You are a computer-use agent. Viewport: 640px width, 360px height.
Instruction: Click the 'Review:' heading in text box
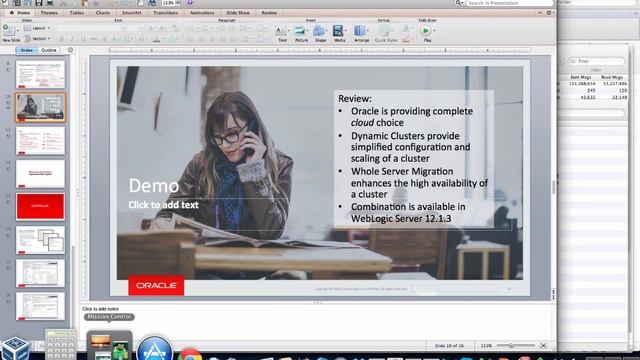pyautogui.click(x=355, y=98)
